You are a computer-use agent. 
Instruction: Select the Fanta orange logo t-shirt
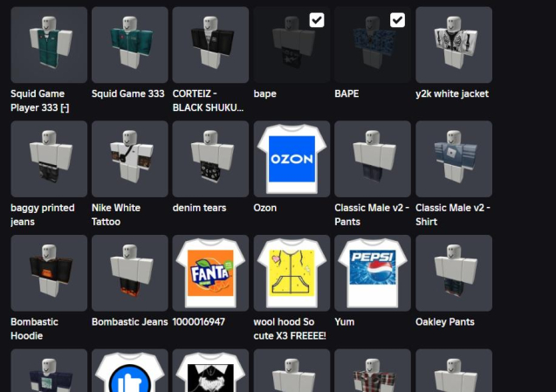click(x=210, y=273)
